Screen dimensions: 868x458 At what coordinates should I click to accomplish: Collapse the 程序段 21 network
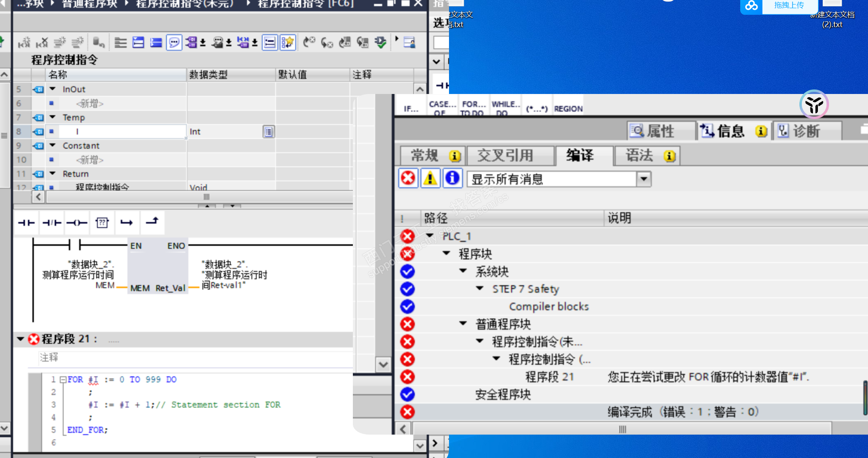[20, 339]
